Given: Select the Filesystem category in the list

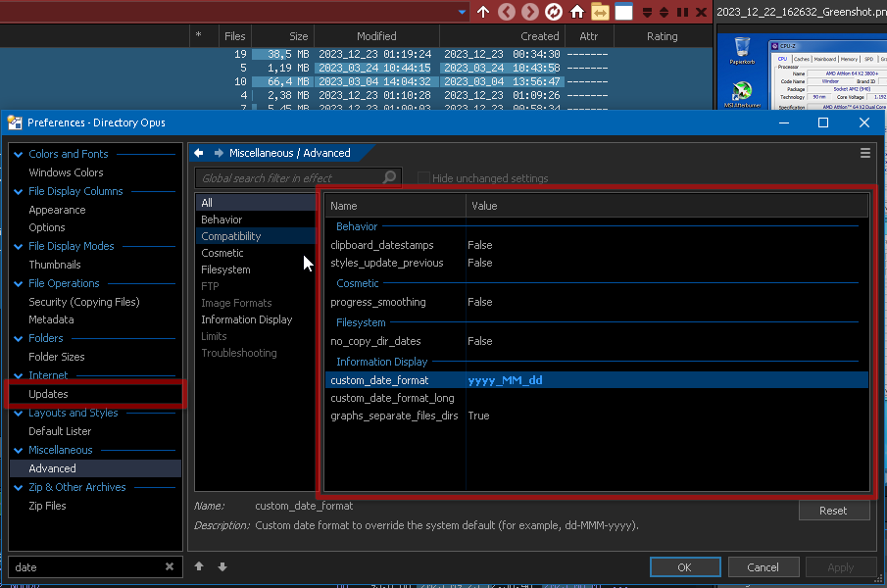Looking at the screenshot, I should pyautogui.click(x=225, y=269).
